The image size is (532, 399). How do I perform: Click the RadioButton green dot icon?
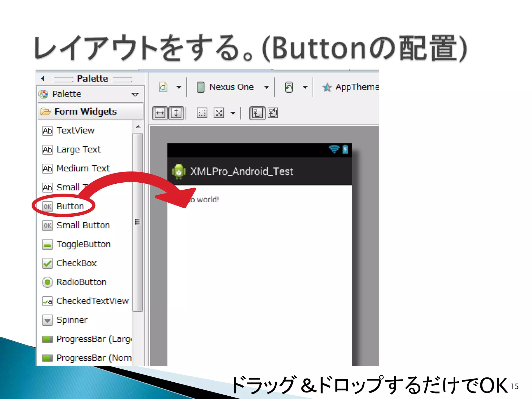click(x=47, y=282)
